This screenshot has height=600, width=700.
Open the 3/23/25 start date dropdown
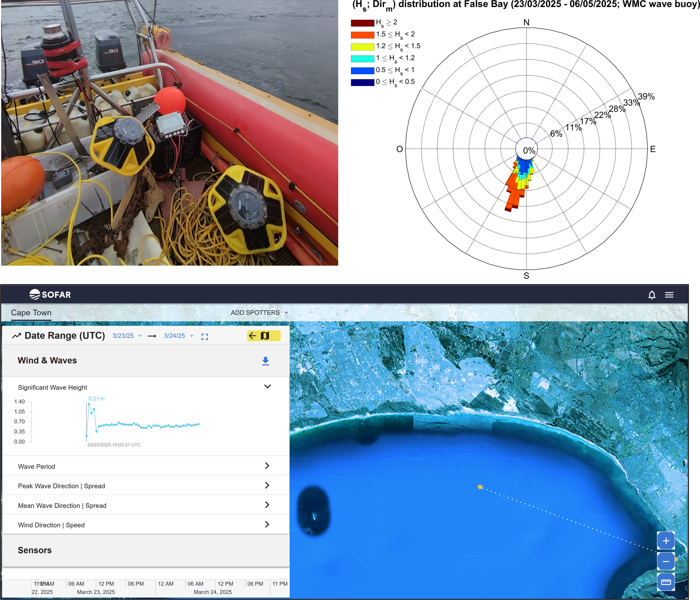point(127,336)
